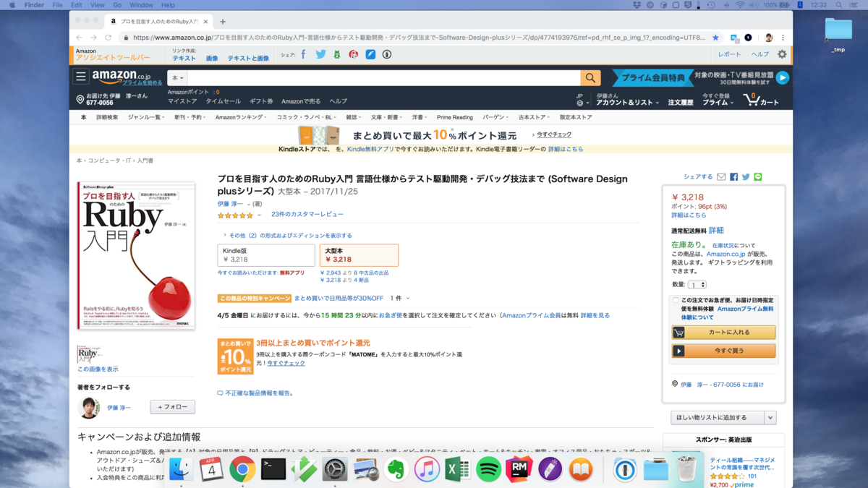868x488 pixels.
Task: Launch Spotify from the Dock
Action: click(x=489, y=470)
